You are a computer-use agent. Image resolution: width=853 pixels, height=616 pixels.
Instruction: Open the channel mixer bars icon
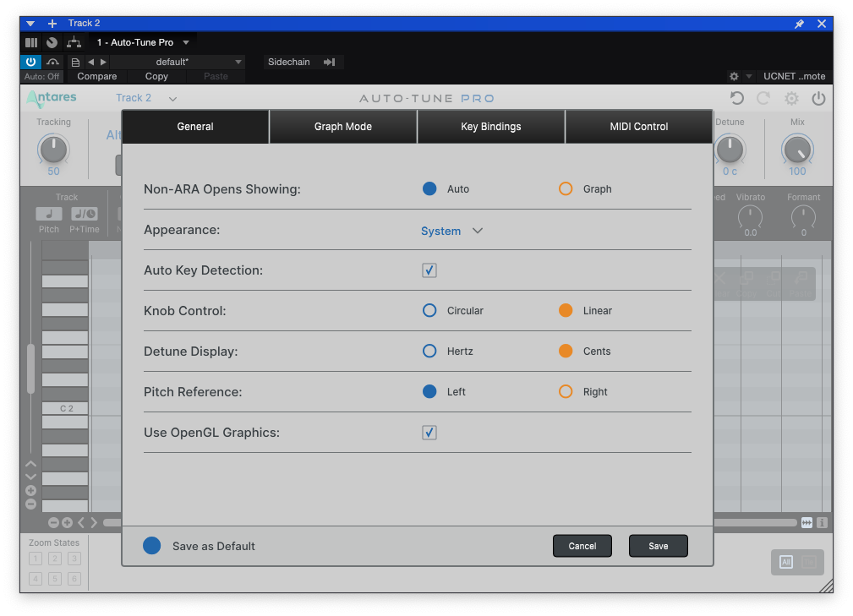pos(31,42)
